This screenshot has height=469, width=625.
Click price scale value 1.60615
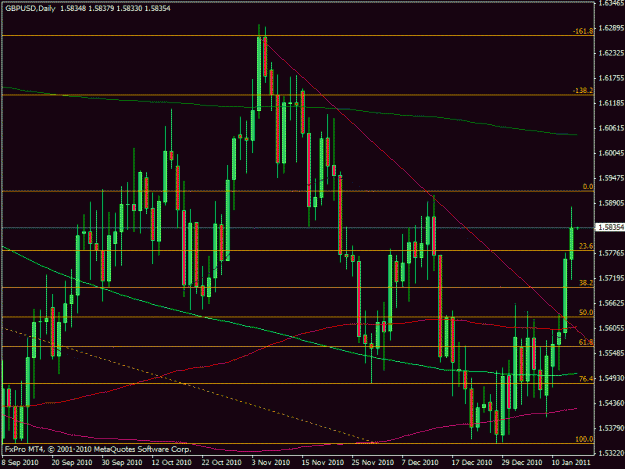(x=611, y=128)
